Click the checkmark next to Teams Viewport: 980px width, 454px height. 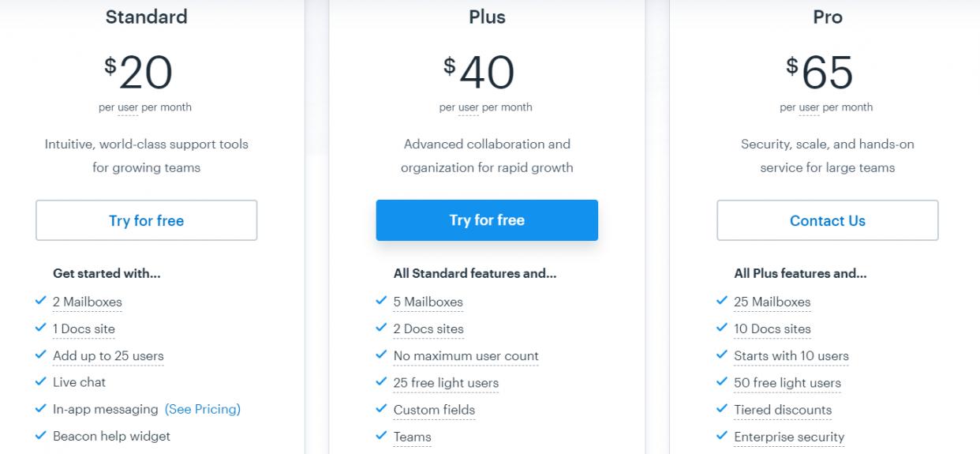click(x=382, y=436)
